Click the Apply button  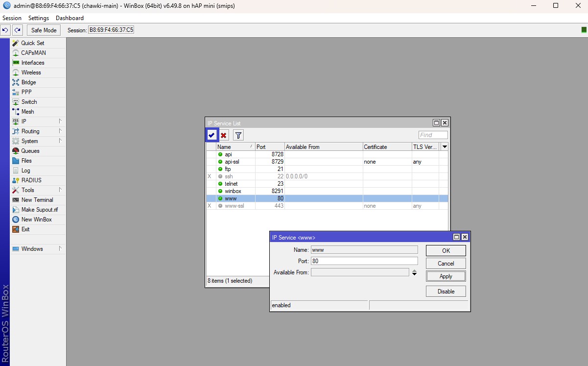click(446, 276)
